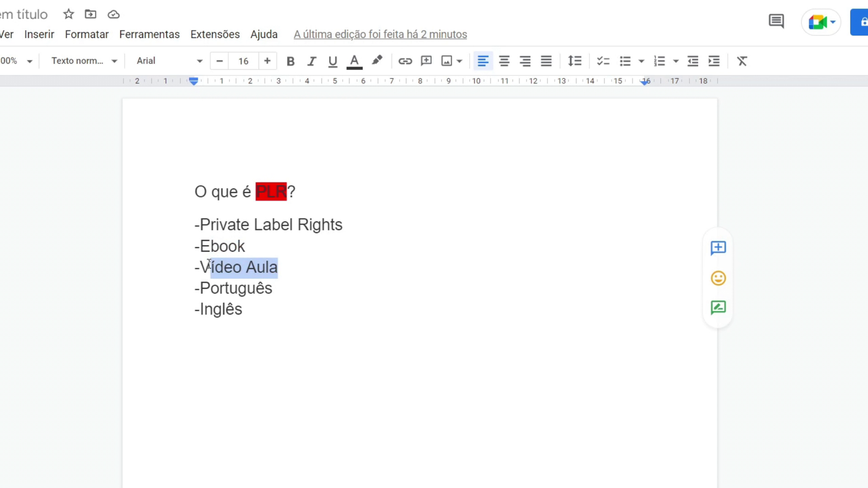Create a checklist
The width and height of the screenshot is (868, 488).
[x=603, y=61]
